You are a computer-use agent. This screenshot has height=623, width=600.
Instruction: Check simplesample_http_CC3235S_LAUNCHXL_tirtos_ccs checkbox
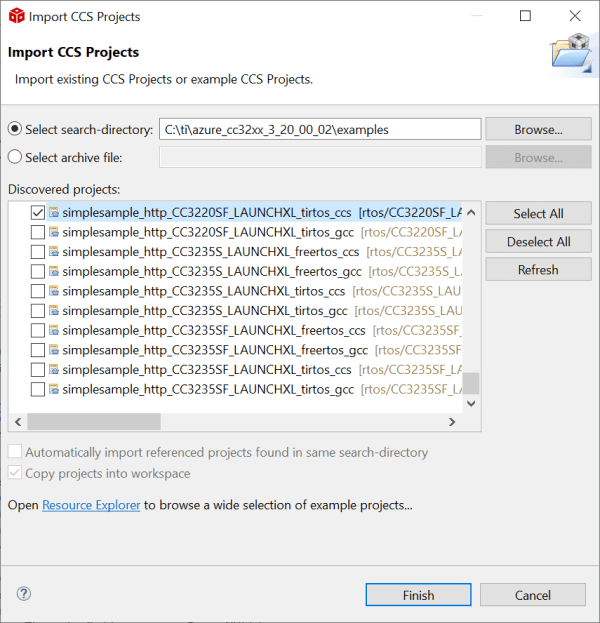38,291
